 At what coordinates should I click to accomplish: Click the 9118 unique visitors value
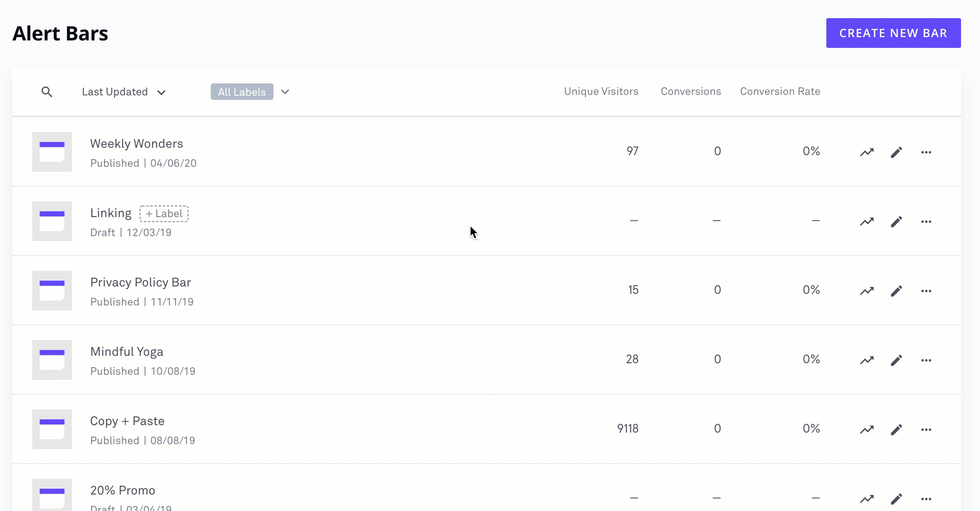pos(628,428)
